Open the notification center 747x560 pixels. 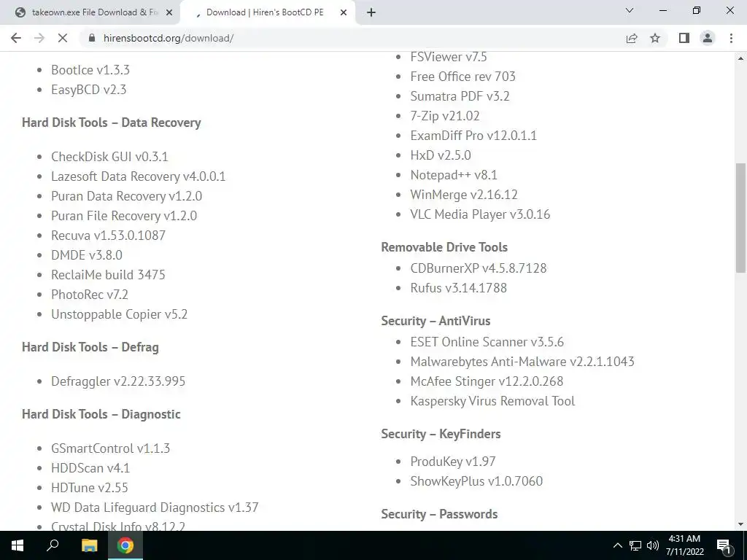point(724,545)
